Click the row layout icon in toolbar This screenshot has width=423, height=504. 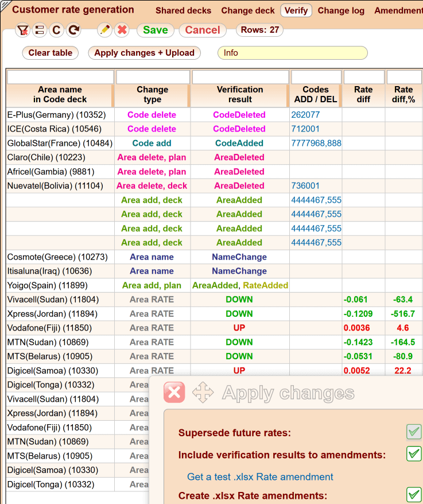[39, 30]
